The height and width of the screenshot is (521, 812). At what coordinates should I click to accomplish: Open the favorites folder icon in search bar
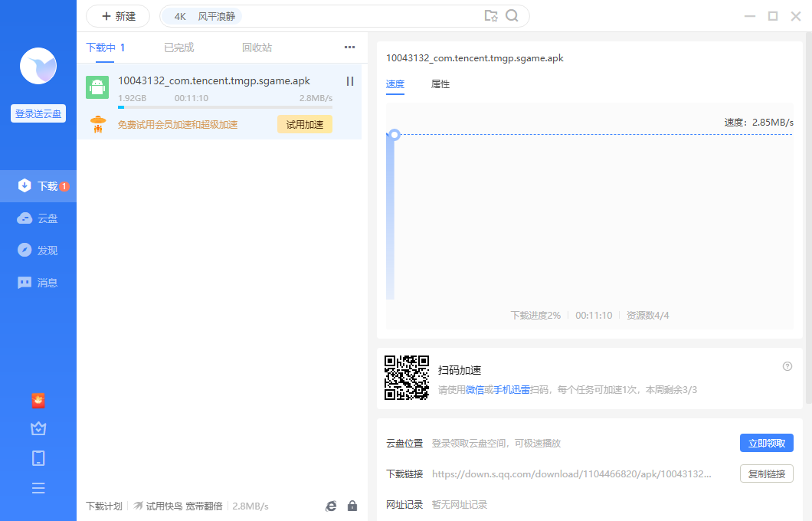490,15
